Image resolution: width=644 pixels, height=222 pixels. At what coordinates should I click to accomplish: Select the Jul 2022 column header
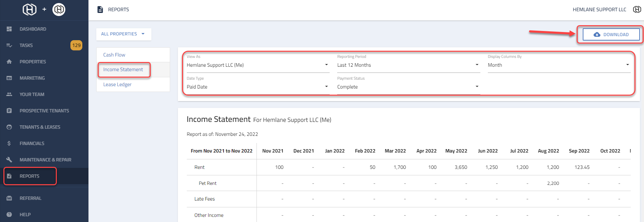point(519,151)
